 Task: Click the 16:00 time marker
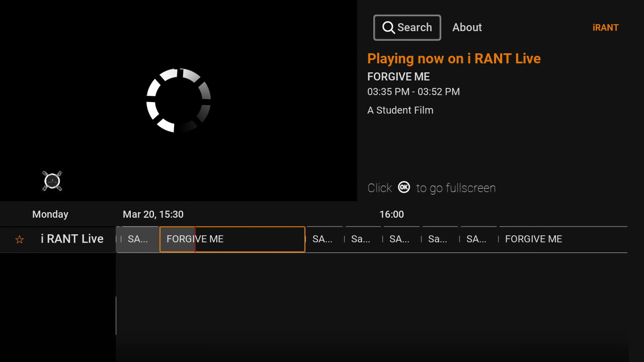coord(392,214)
